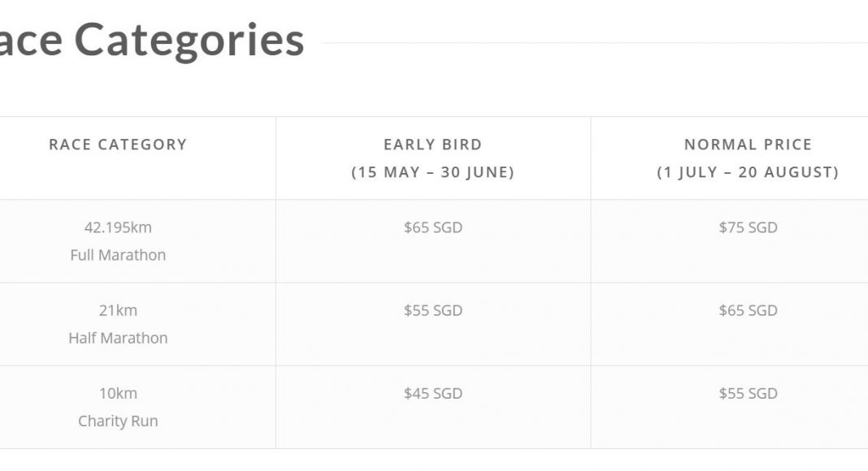The width and height of the screenshot is (868, 471).
Task: Select Full Marathon early bird $65 SGD
Action: (433, 227)
